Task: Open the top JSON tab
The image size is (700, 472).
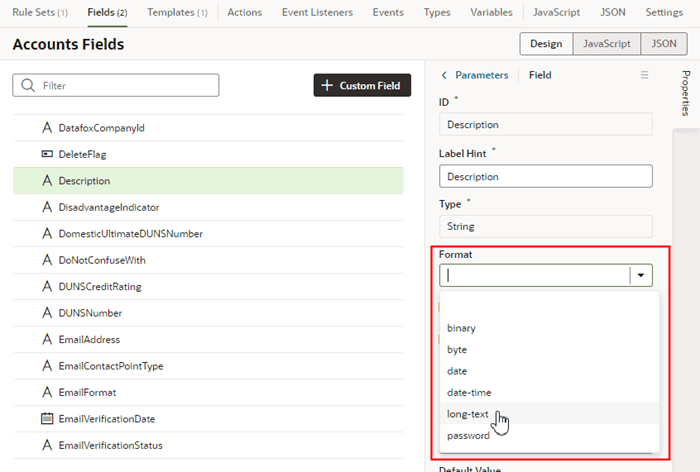Action: pos(612,13)
